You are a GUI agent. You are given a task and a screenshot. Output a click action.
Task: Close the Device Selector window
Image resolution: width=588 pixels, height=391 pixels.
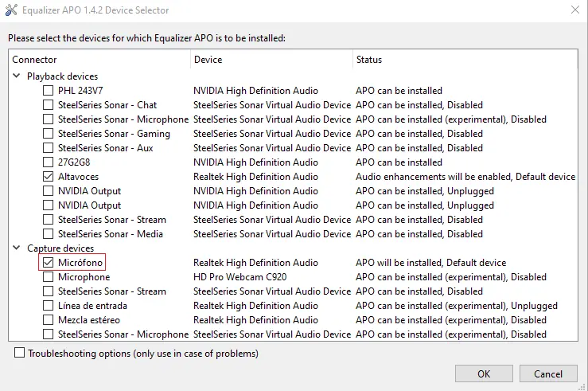click(575, 10)
